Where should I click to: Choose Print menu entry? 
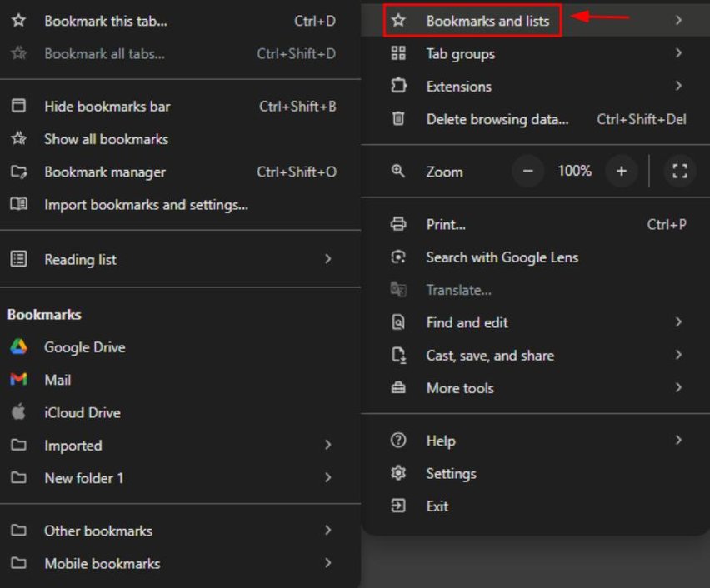tap(536, 224)
